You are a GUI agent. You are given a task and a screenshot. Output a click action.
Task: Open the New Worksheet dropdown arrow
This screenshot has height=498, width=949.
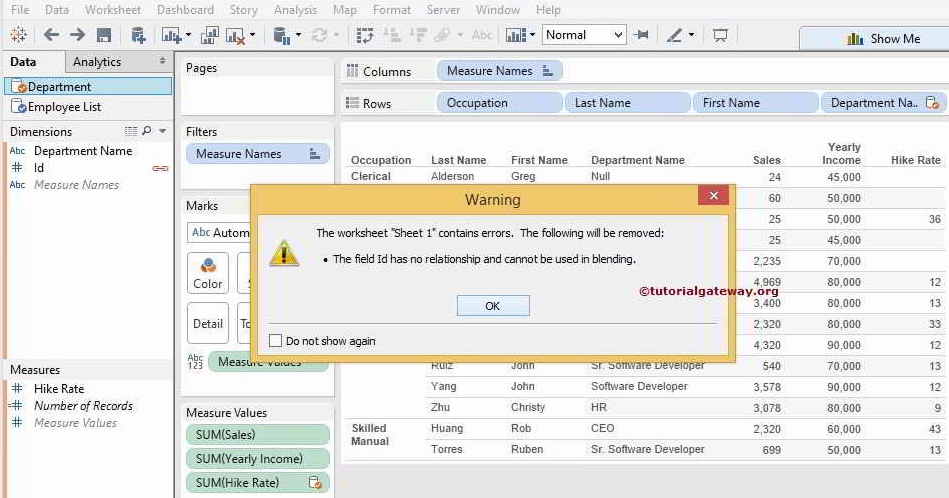tap(188, 36)
